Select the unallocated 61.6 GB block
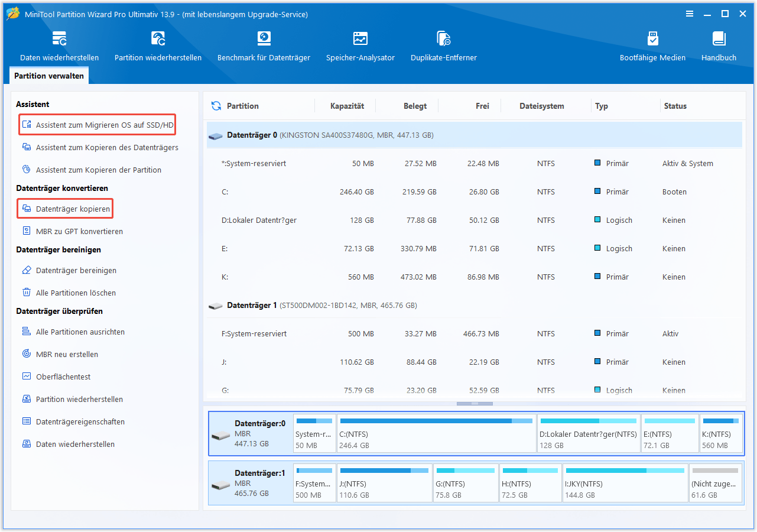The height and width of the screenshot is (532, 757). click(x=715, y=483)
